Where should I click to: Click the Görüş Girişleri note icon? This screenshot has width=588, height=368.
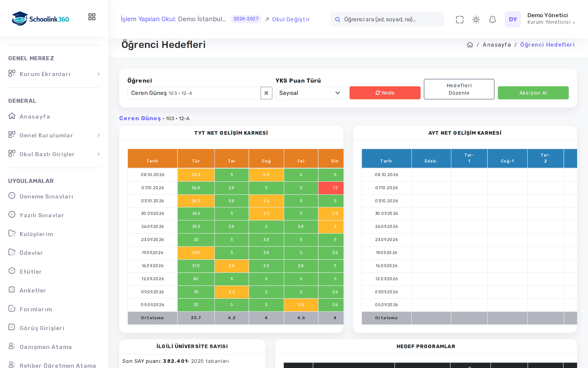tap(12, 327)
